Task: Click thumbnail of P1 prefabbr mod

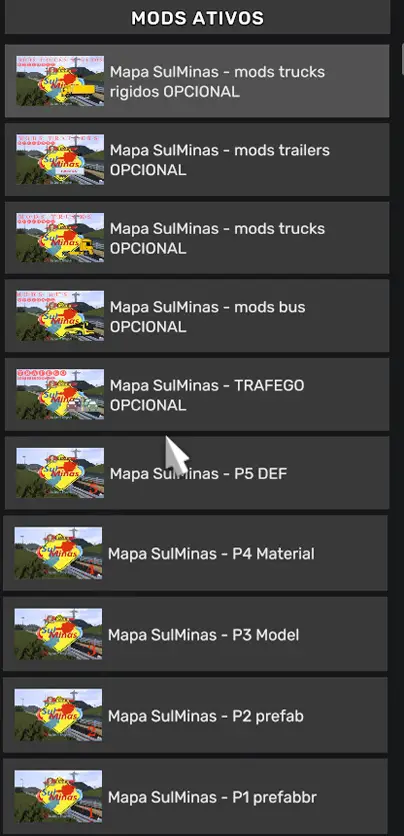Action: (x=58, y=797)
